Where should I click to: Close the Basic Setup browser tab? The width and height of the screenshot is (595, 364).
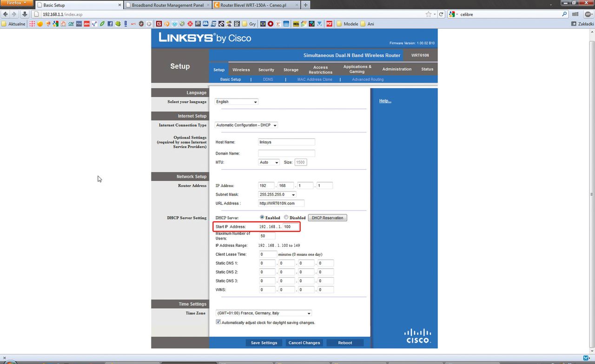[x=119, y=5]
